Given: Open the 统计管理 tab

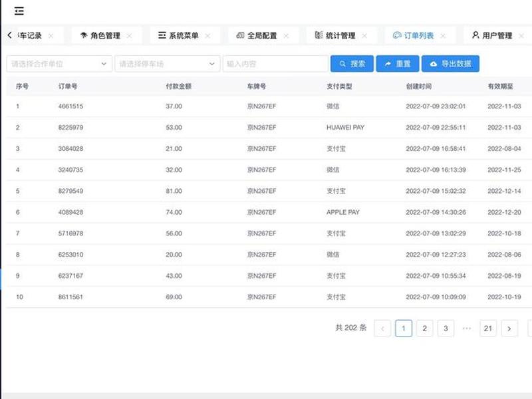Looking at the screenshot, I should coord(340,36).
